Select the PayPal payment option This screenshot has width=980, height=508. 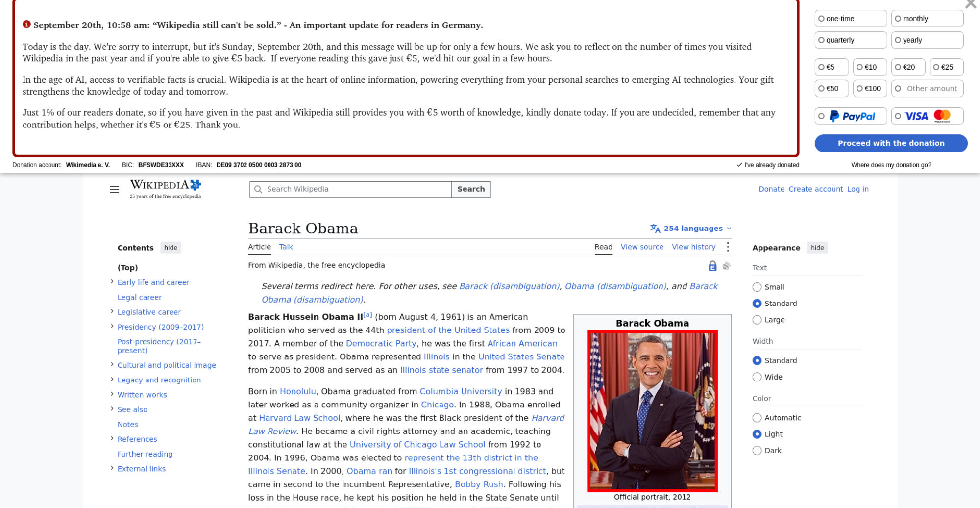click(851, 116)
